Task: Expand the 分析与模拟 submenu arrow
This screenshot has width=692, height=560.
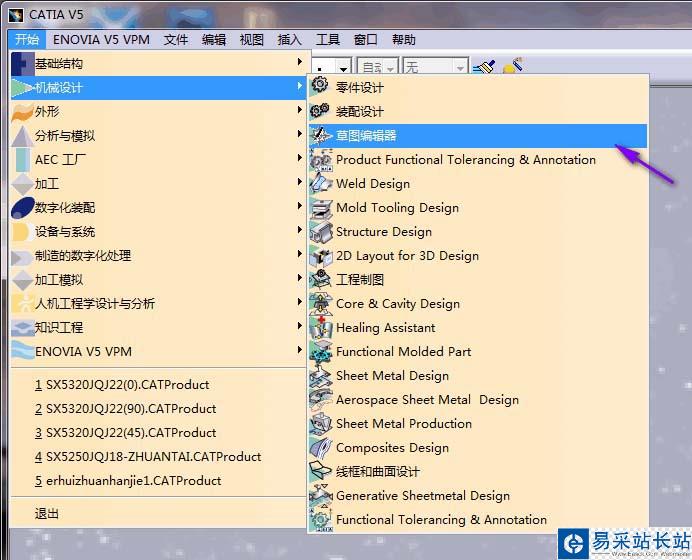Action: (x=300, y=133)
